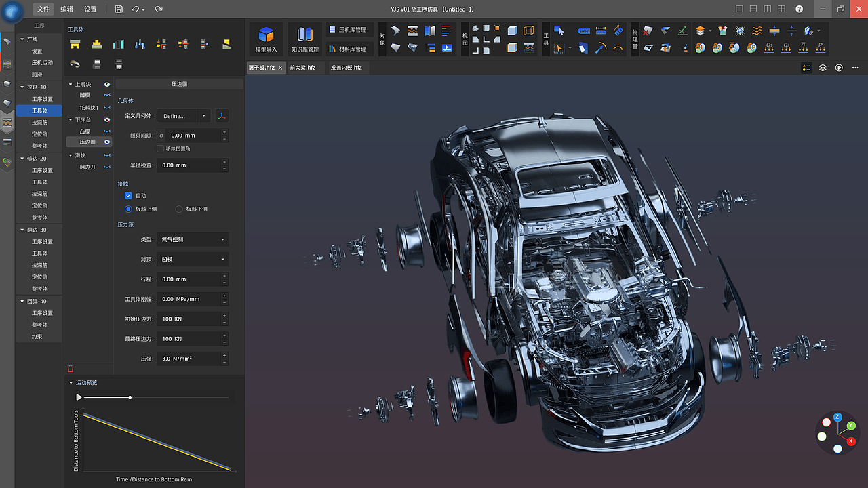Click the yellow list view icon above viewport
Screen dimensions: 868x488
[806, 68]
